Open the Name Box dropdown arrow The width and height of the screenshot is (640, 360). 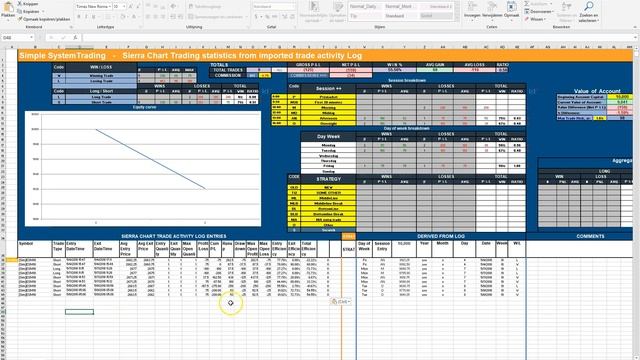[x=31, y=38]
